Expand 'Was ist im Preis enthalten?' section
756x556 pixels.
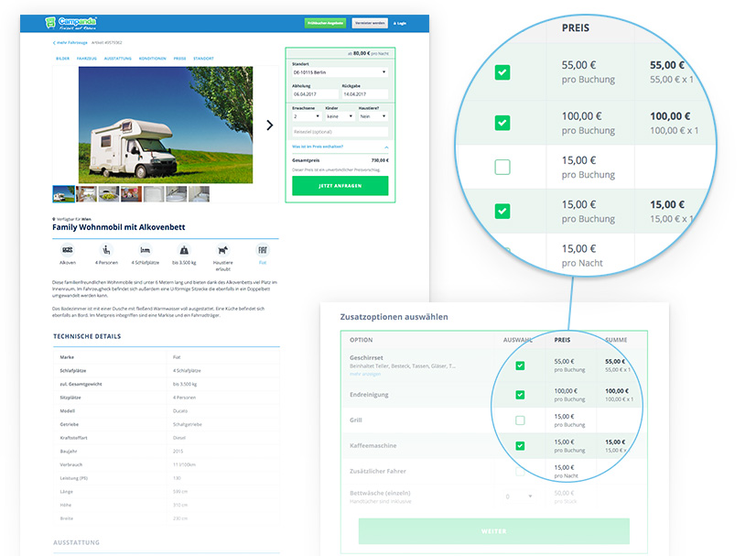(x=340, y=147)
